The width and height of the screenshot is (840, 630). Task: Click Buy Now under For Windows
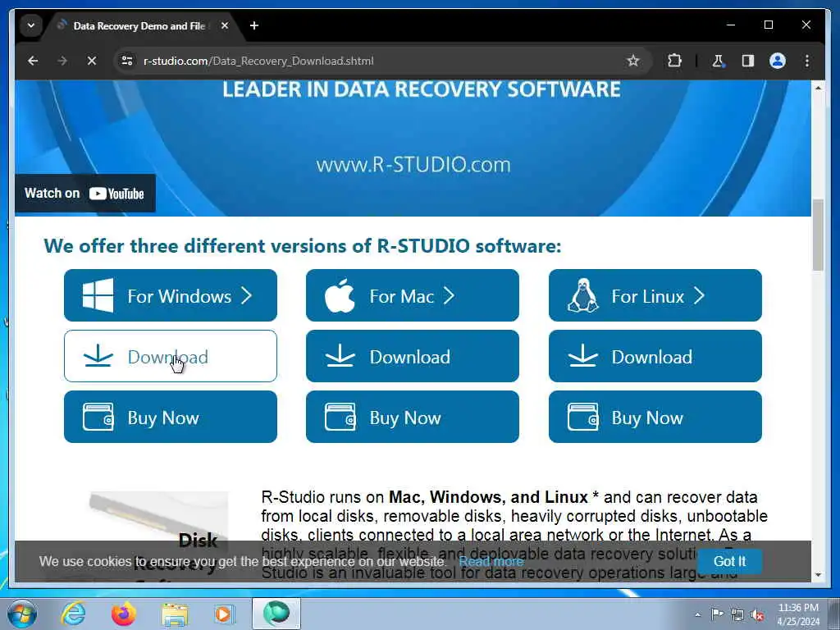tap(171, 417)
